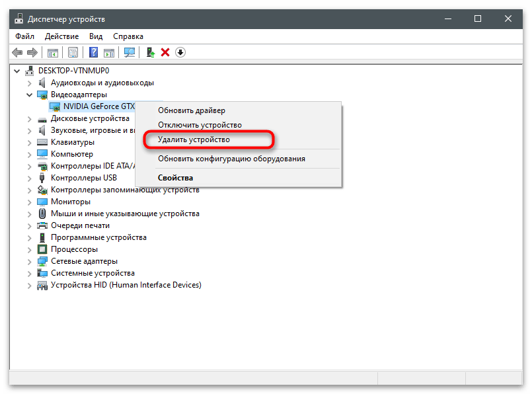Click the Клавиатуры keyboard icon
Image resolution: width=532 pixels, height=394 pixels.
click(42, 142)
